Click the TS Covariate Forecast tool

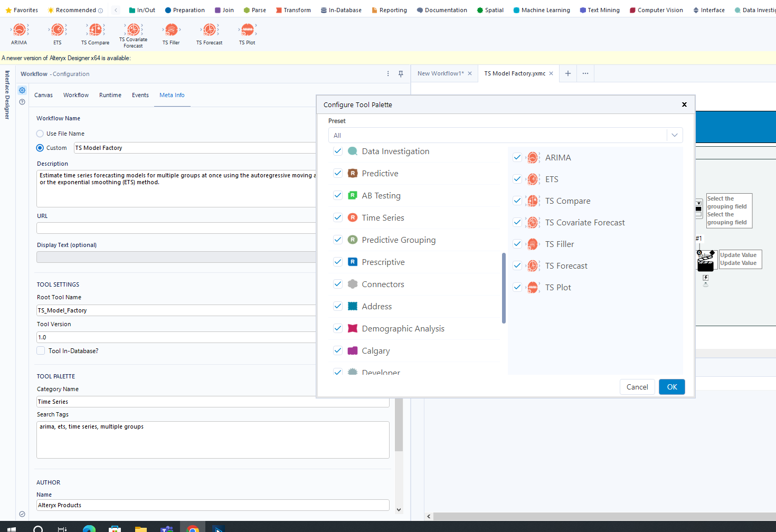(133, 30)
